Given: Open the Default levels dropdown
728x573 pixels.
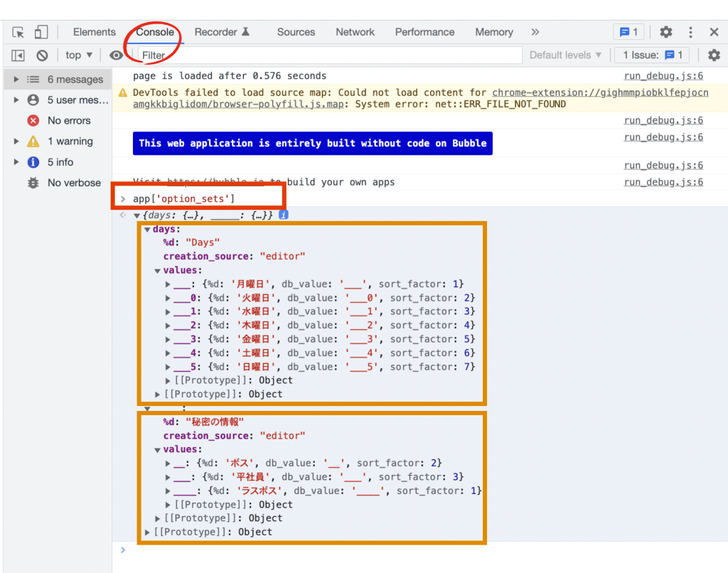Looking at the screenshot, I should point(565,55).
